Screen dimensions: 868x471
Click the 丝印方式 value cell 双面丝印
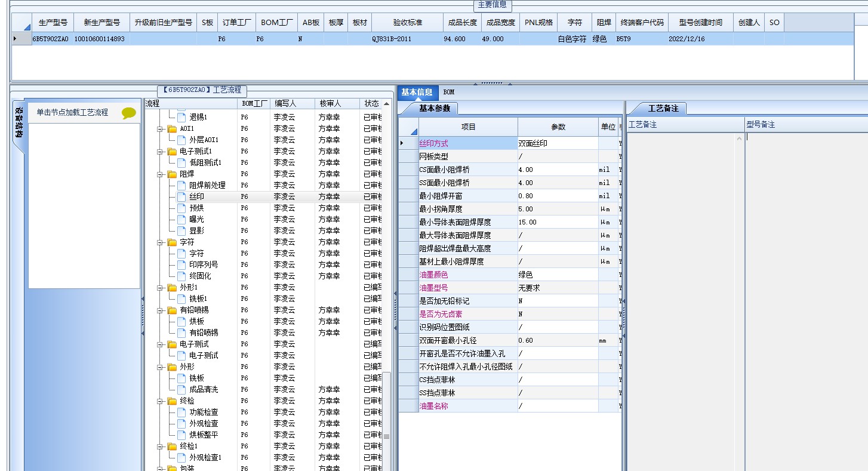tap(558, 143)
